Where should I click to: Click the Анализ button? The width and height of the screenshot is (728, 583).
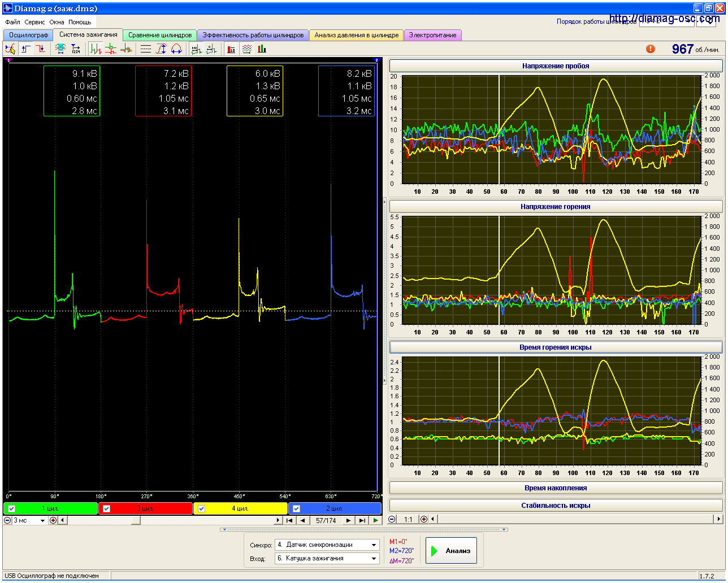tap(451, 551)
